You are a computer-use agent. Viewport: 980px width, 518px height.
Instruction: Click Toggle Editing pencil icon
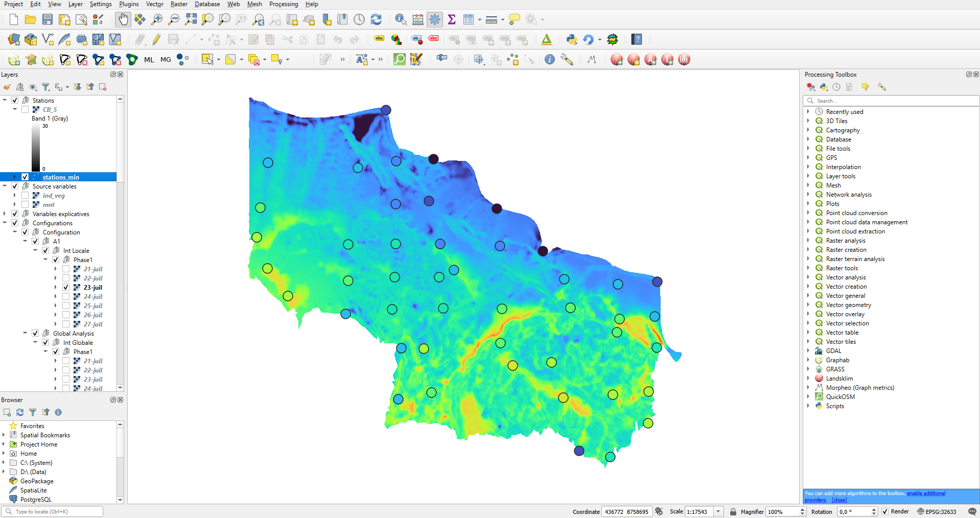click(156, 40)
